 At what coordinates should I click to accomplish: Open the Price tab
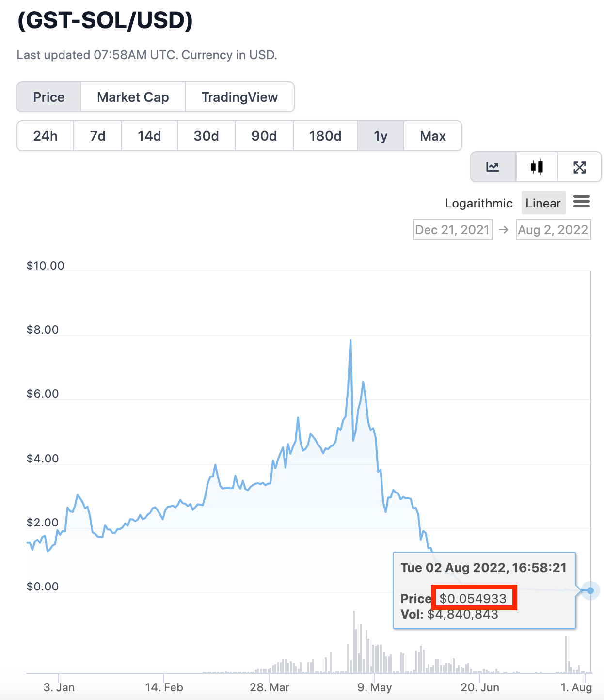pos(49,97)
